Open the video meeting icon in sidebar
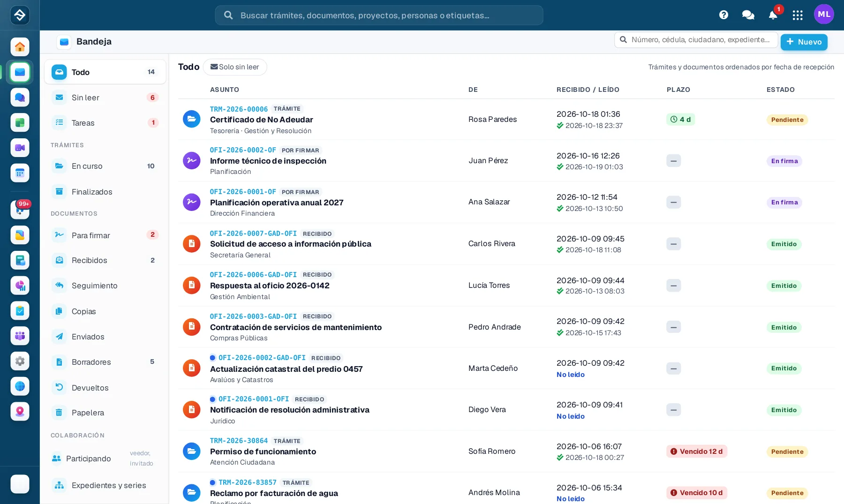This screenshot has height=504, width=844. pos(20,148)
